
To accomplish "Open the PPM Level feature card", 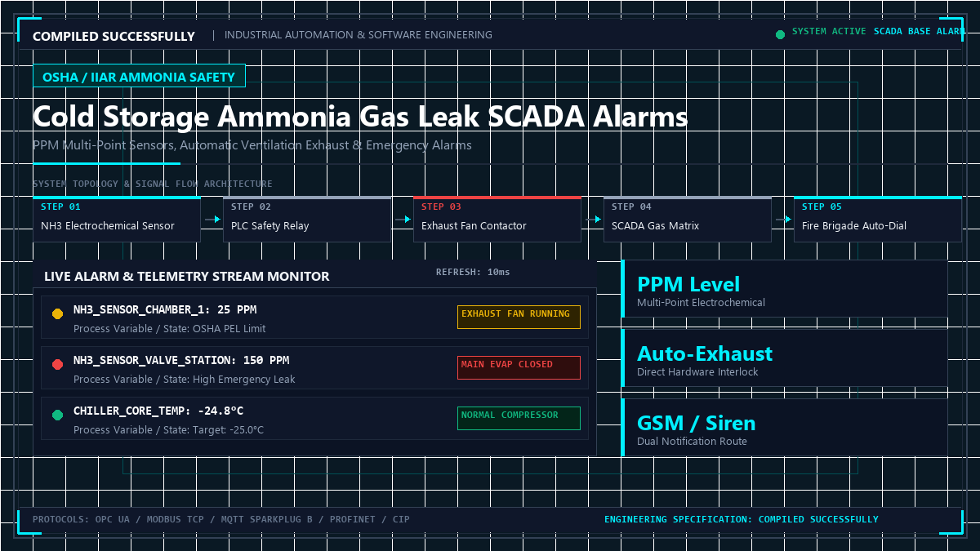I will [785, 289].
